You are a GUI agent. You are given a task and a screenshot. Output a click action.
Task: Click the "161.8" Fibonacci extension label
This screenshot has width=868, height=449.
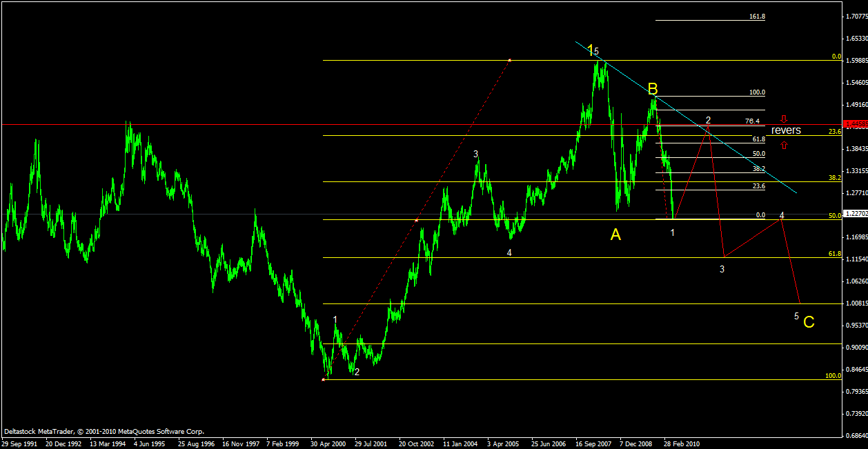tap(757, 16)
